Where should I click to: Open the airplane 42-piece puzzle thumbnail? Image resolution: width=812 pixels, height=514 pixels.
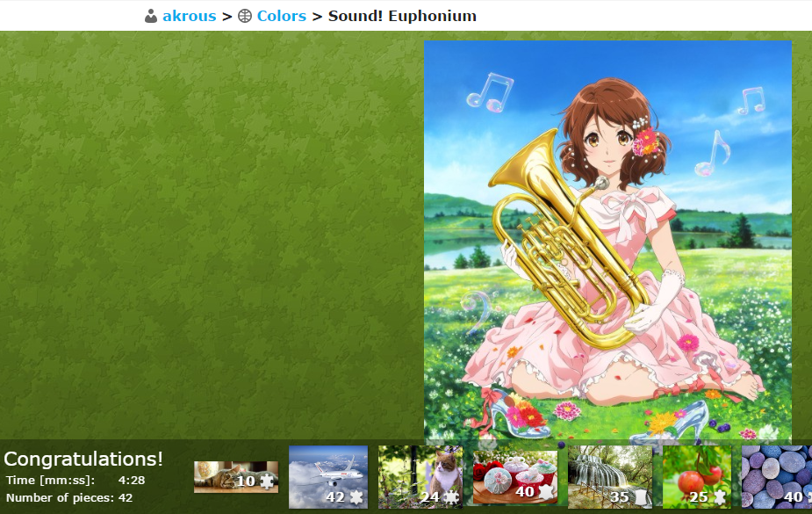pos(328,477)
